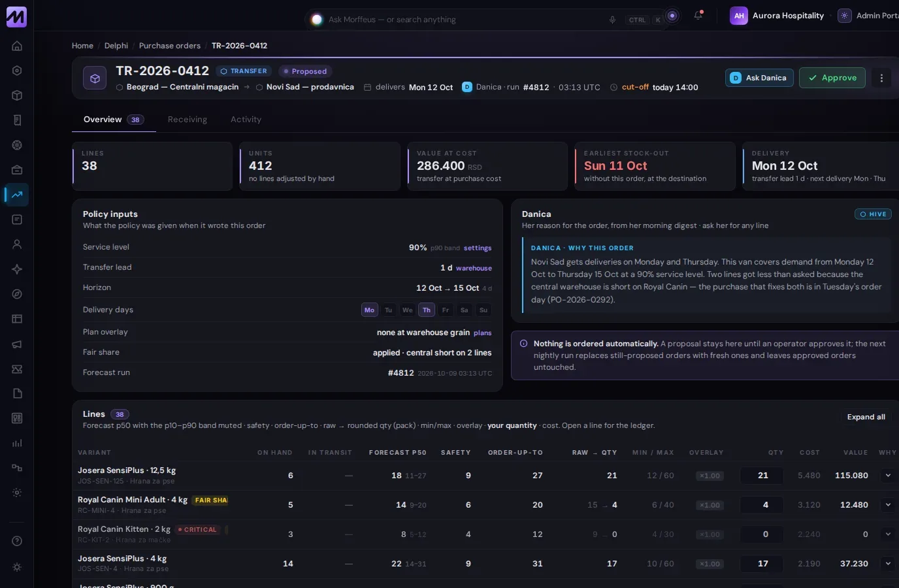Screen dimensions: 899x588
Task: Go to Purchase orders in breadcrumb
Action: click(170, 46)
